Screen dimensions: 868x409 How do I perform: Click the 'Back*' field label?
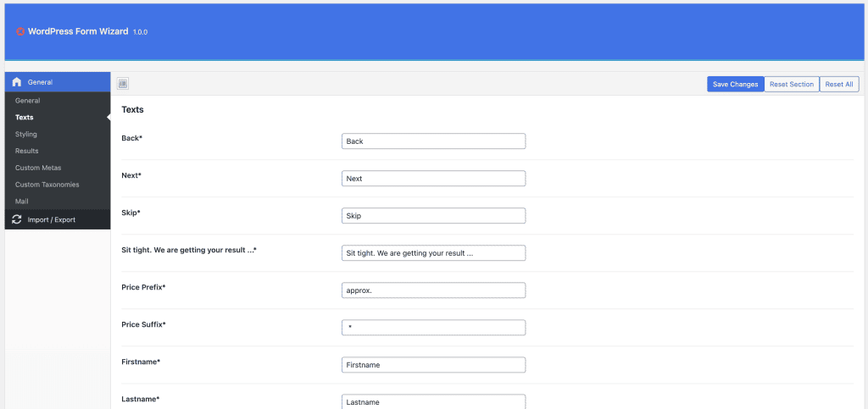pyautogui.click(x=131, y=138)
